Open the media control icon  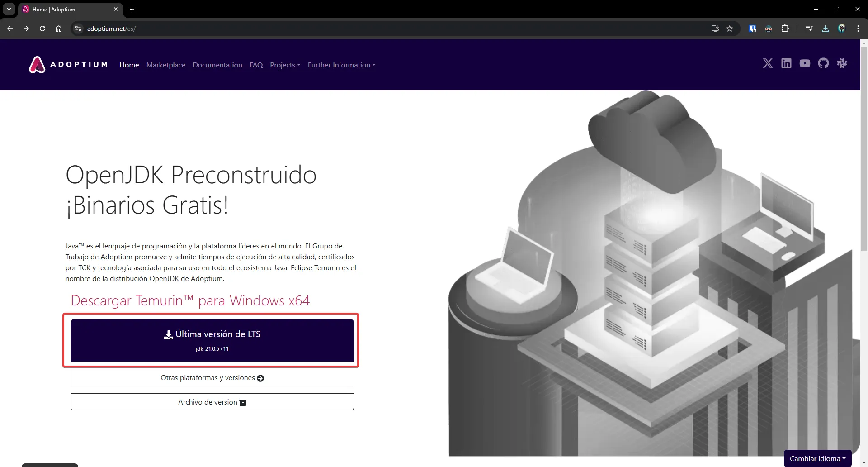point(809,29)
